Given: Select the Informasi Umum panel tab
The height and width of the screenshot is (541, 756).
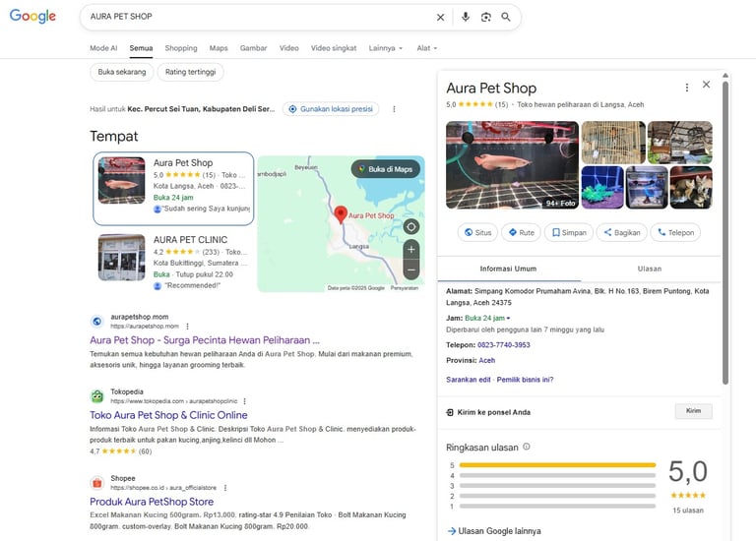Looking at the screenshot, I should 509,269.
